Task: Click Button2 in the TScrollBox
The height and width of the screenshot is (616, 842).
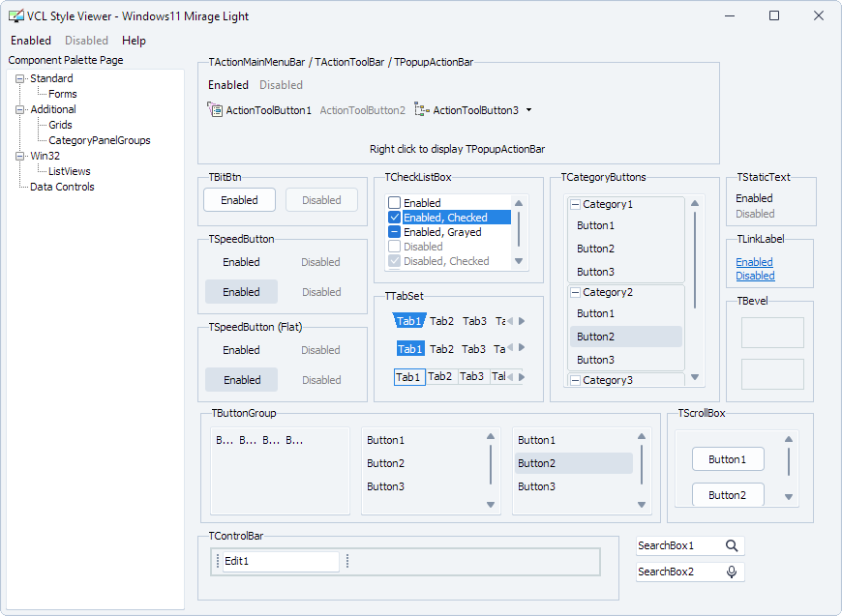Action: (728, 495)
